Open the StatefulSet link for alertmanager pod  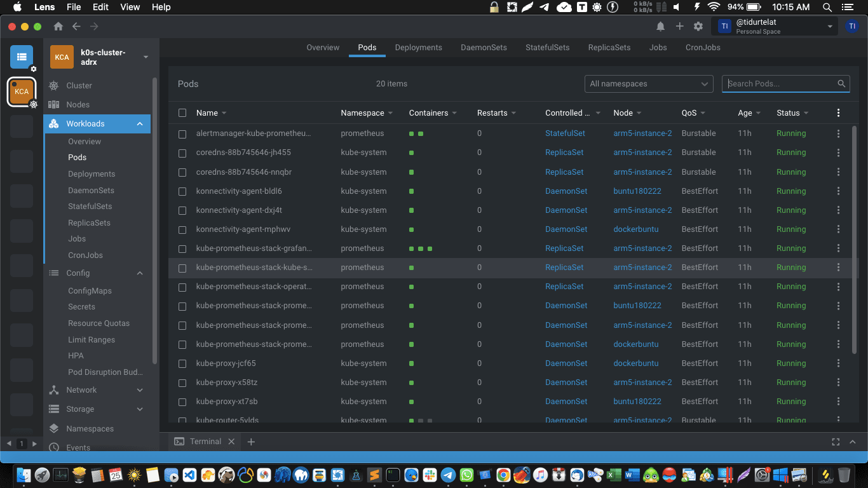(x=565, y=133)
